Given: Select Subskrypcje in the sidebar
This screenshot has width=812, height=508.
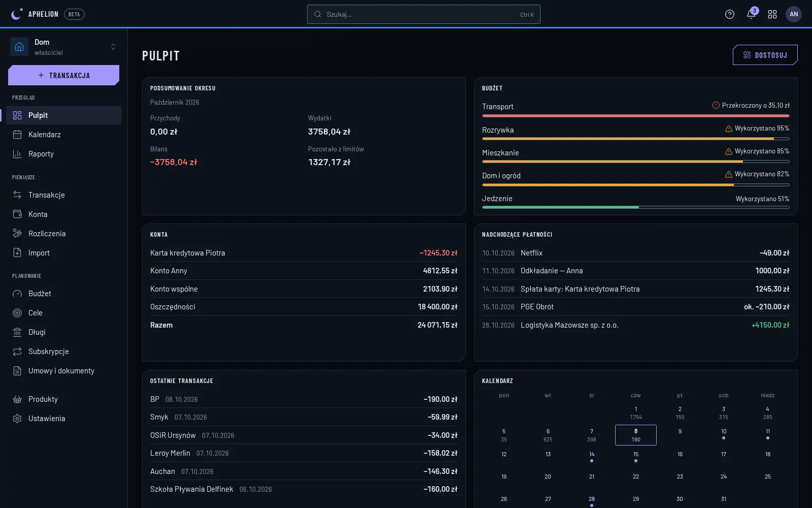Looking at the screenshot, I should 63,352.
